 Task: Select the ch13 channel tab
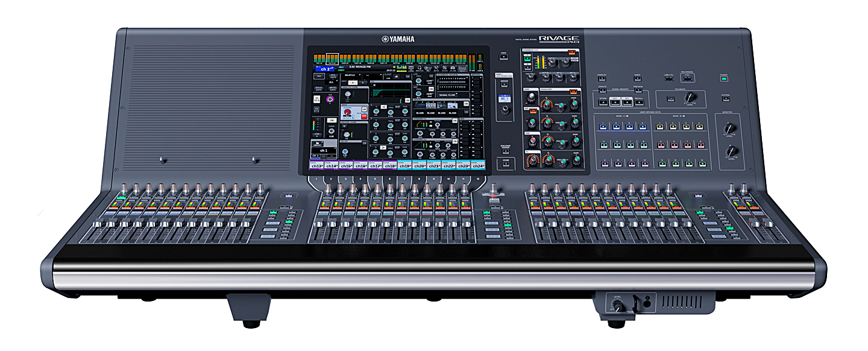(x=316, y=166)
